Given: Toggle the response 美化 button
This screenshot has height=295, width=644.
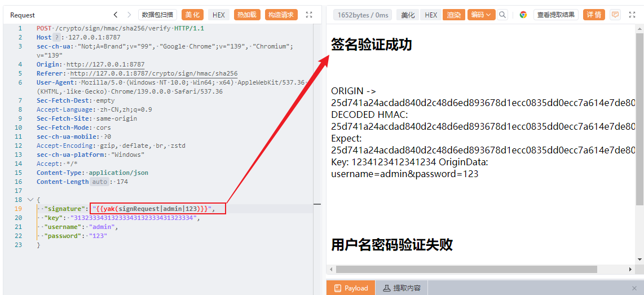Looking at the screenshot, I should tap(408, 15).
